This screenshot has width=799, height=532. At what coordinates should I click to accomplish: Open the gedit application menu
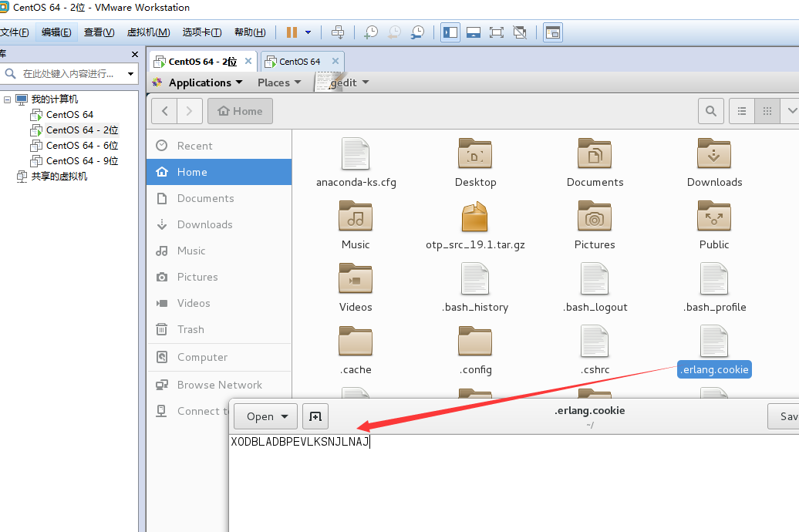[342, 82]
